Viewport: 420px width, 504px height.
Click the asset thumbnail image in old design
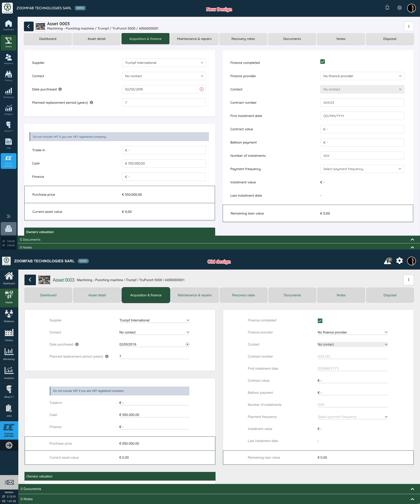pos(44,280)
